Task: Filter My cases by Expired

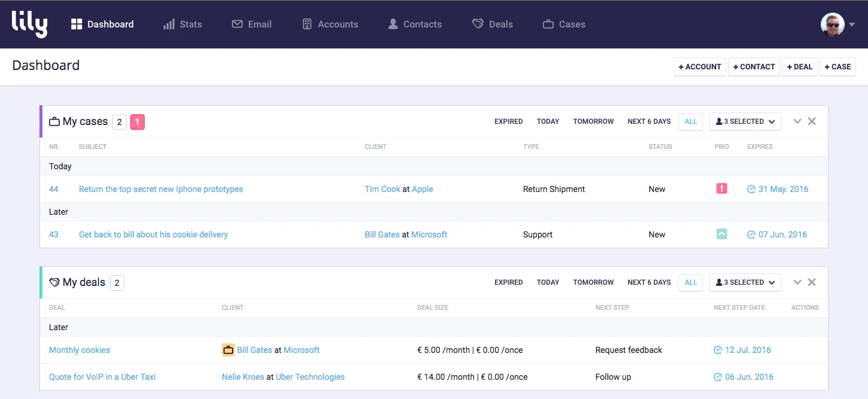Action: click(509, 121)
